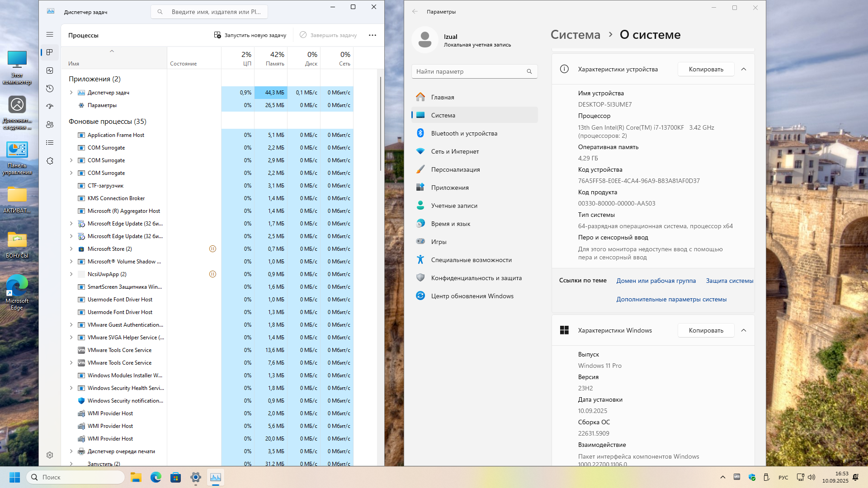Click volume icon in system tray
868x488 pixels.
[x=811, y=477]
